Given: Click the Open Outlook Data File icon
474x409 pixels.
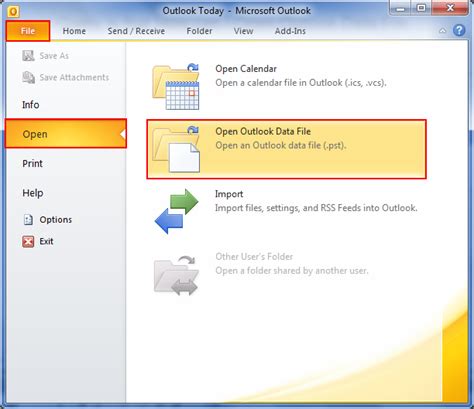Looking at the screenshot, I should 176,149.
